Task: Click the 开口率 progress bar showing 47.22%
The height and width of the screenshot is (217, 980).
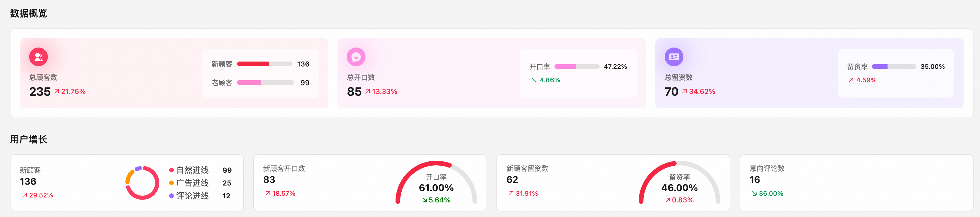Action: click(x=577, y=66)
